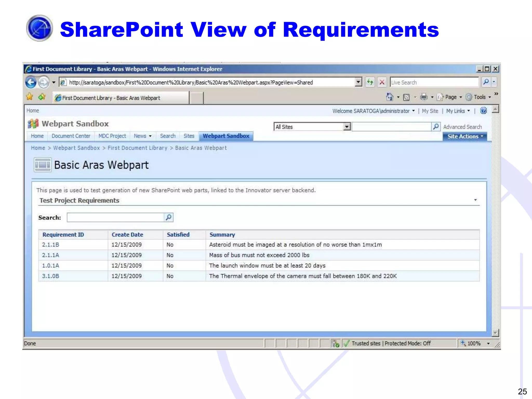Click the top-left Home link
The height and width of the screenshot is (399, 532).
click(x=33, y=110)
